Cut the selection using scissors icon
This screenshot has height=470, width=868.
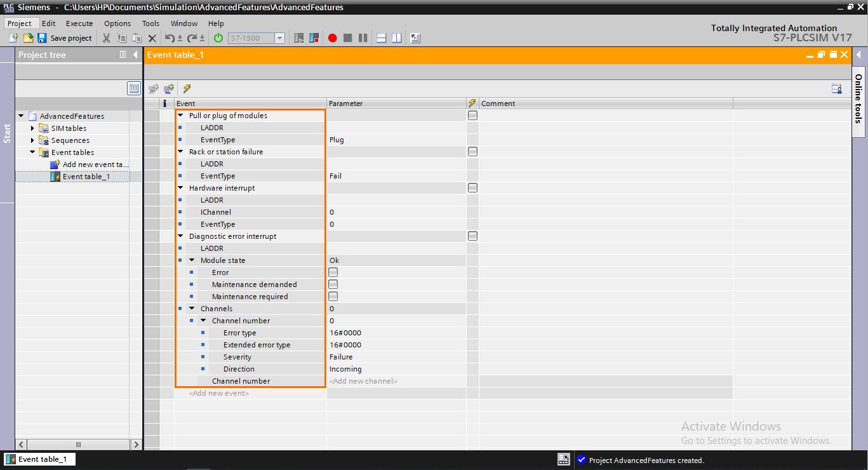(106, 37)
